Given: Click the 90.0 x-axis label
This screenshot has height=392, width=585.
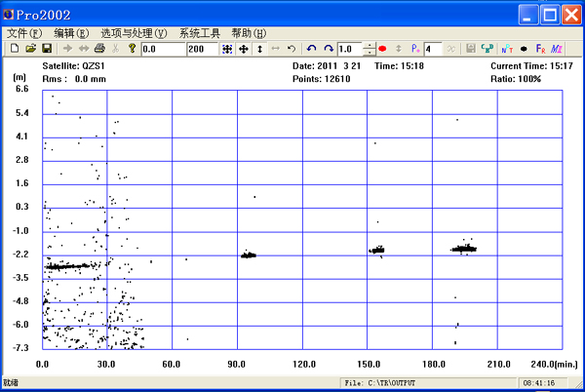Looking at the screenshot, I should point(236,364).
